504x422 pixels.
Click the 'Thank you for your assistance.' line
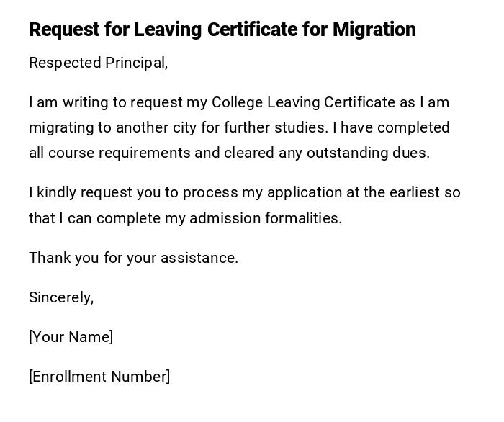133,258
